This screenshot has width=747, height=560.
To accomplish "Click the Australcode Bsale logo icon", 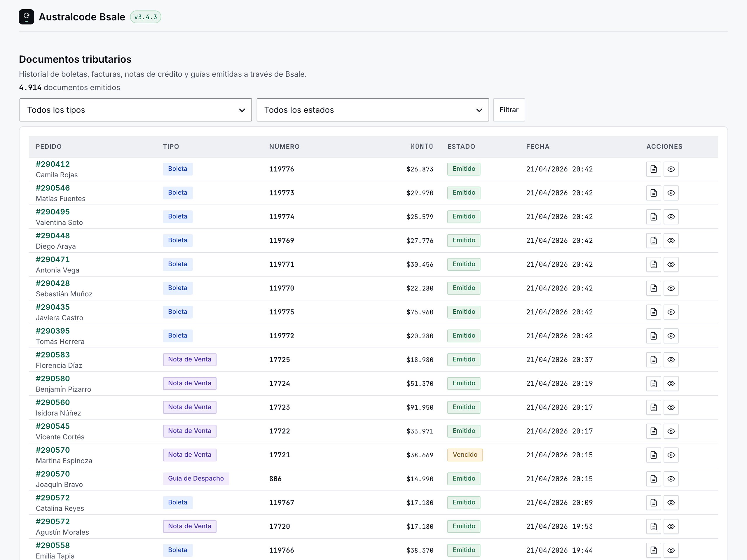I will point(26,17).
